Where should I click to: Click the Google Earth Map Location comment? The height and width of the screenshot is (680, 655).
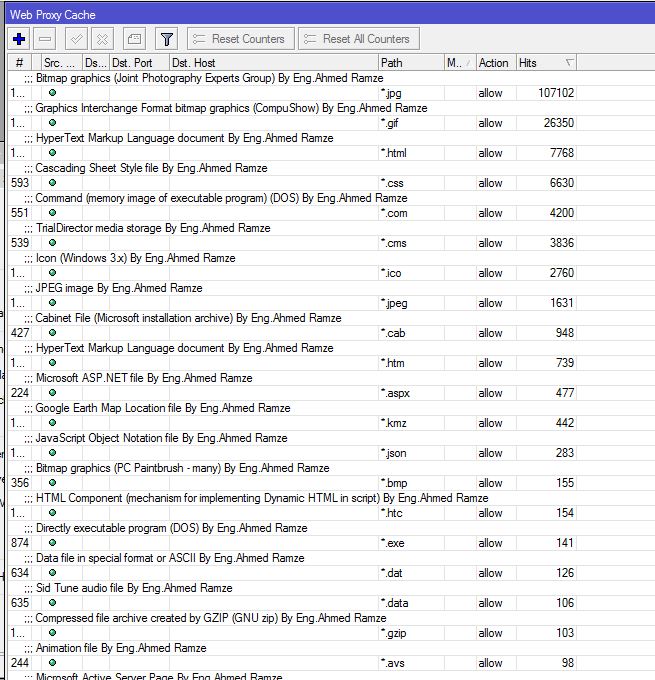pyautogui.click(x=163, y=408)
